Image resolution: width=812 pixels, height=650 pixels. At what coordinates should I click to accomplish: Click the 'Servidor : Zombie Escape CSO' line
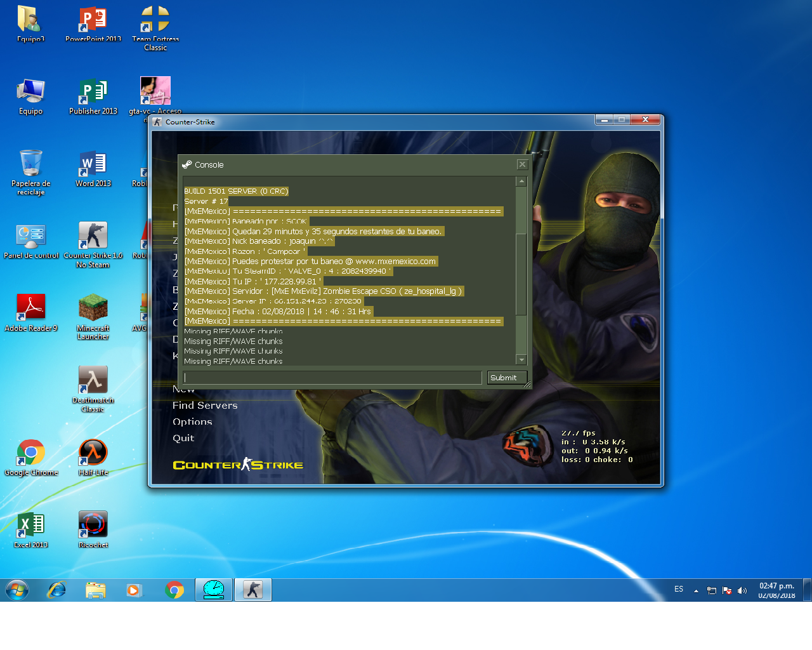click(324, 291)
